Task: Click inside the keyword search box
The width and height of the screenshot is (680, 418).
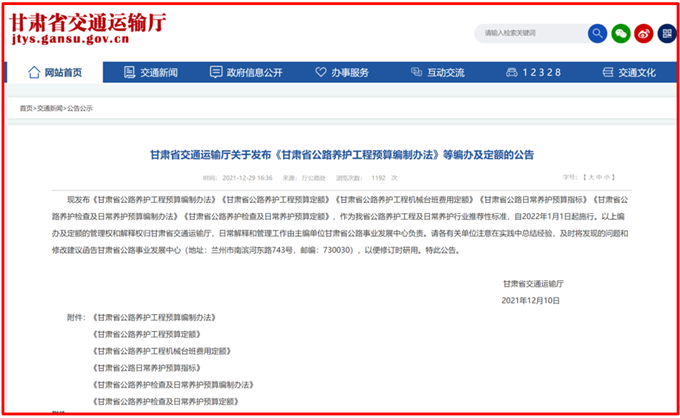Action: tap(528, 33)
